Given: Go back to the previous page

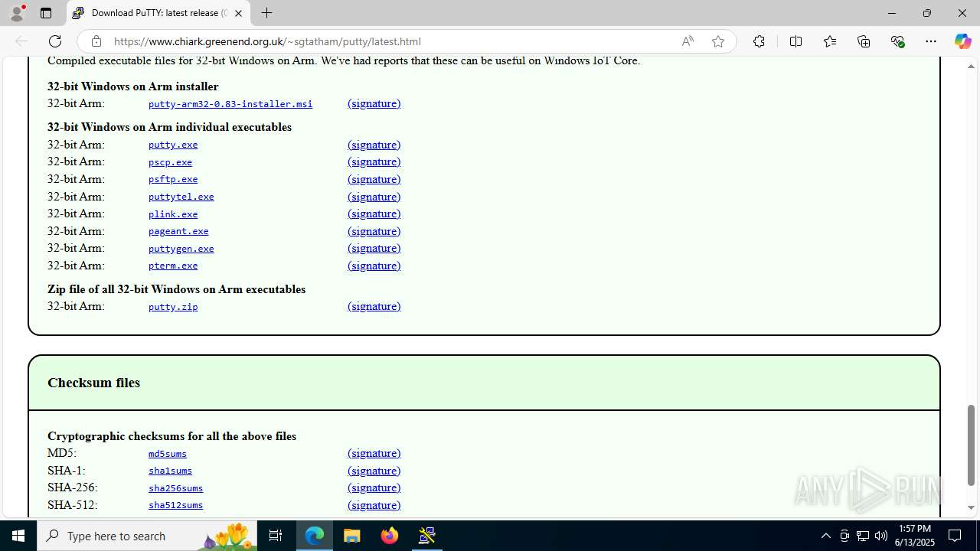Looking at the screenshot, I should coord(21,41).
